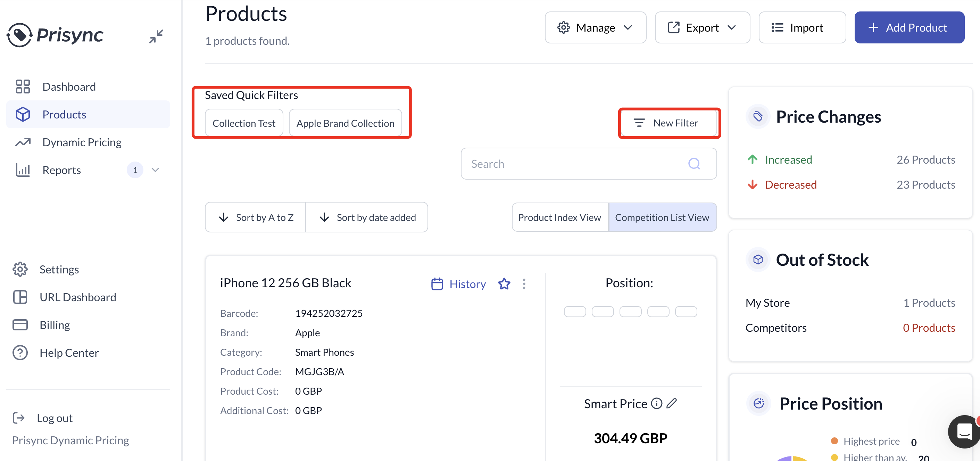Create a New Filter

(x=669, y=123)
